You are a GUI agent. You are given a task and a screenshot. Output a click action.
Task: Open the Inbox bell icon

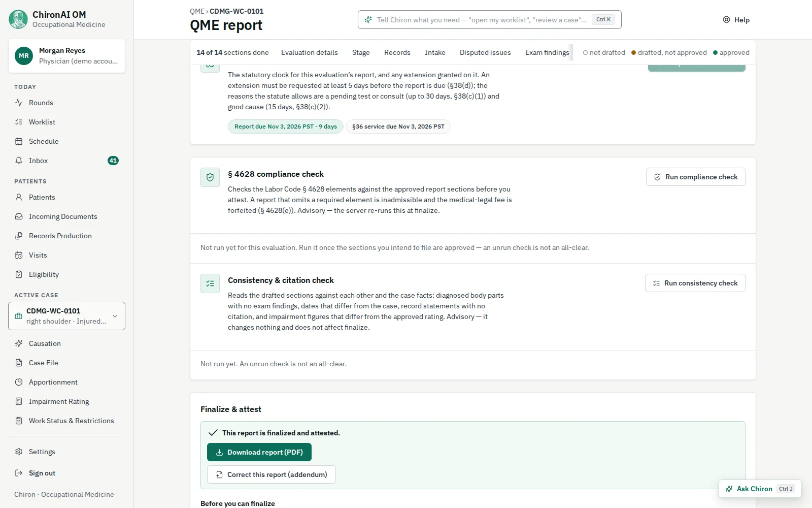(19, 161)
